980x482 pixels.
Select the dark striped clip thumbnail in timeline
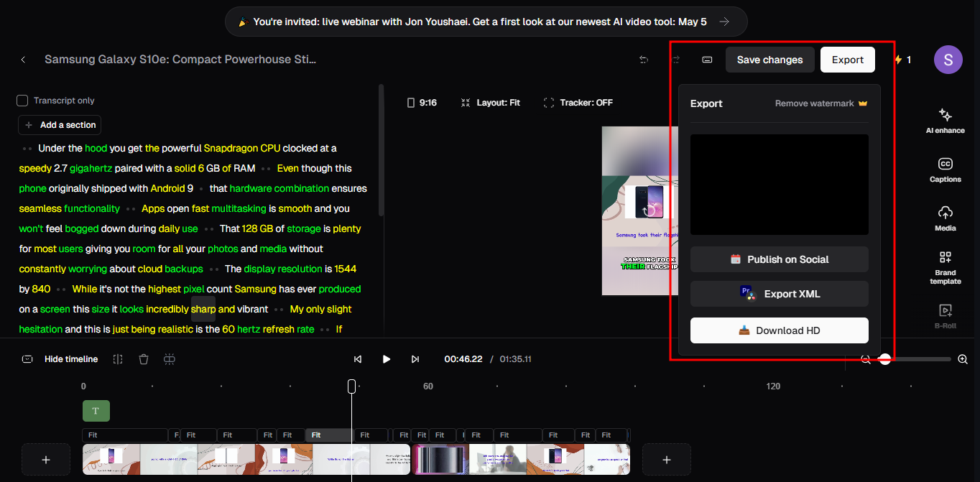[440, 459]
